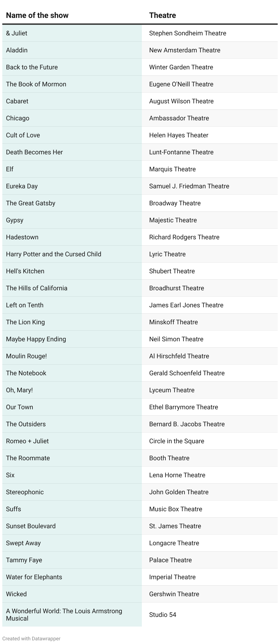Select the 'Moulin Rouge!' show cell
The height and width of the screenshot is (644, 280).
26,356
